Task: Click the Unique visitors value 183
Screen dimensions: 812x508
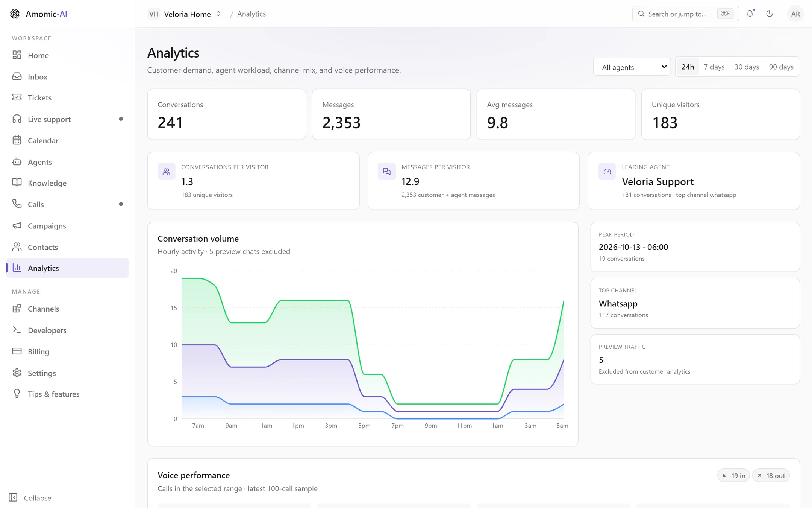Action: pos(665,123)
